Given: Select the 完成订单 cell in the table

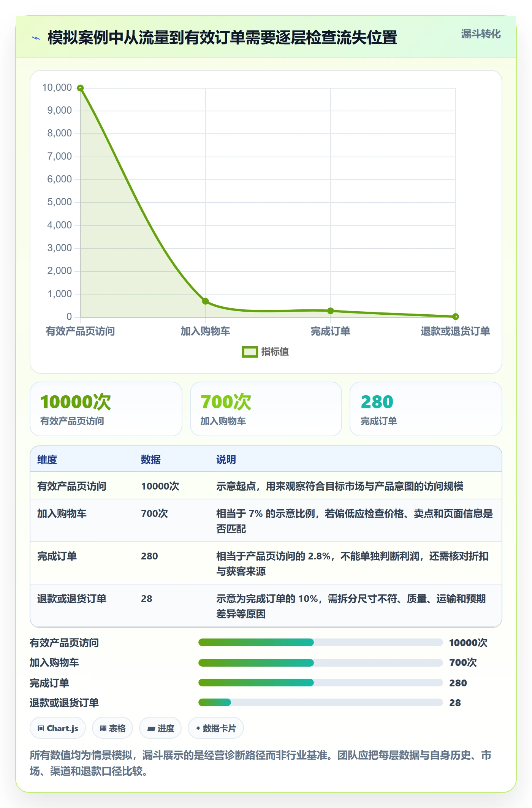Looking at the screenshot, I should tap(57, 556).
